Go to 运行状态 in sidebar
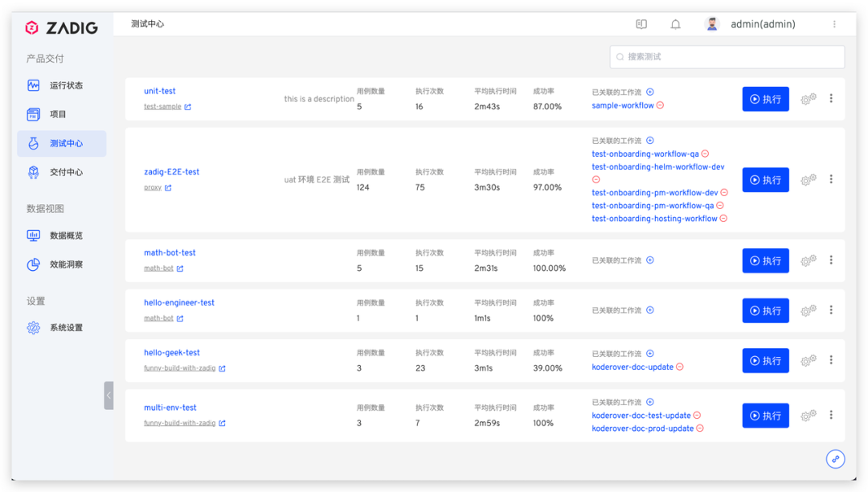Image resolution: width=868 pixels, height=492 pixels. coord(61,85)
